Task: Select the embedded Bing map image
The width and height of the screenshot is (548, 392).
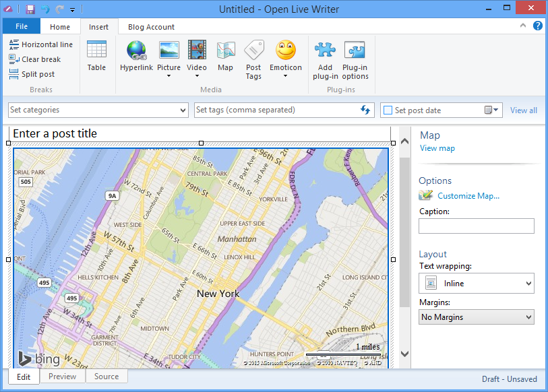Action: click(201, 259)
